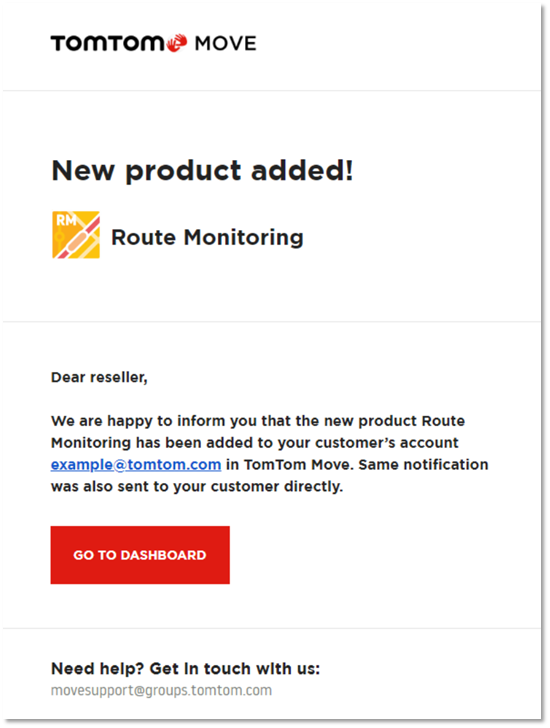Click the New product added! heading
550x728 pixels.
202,171
